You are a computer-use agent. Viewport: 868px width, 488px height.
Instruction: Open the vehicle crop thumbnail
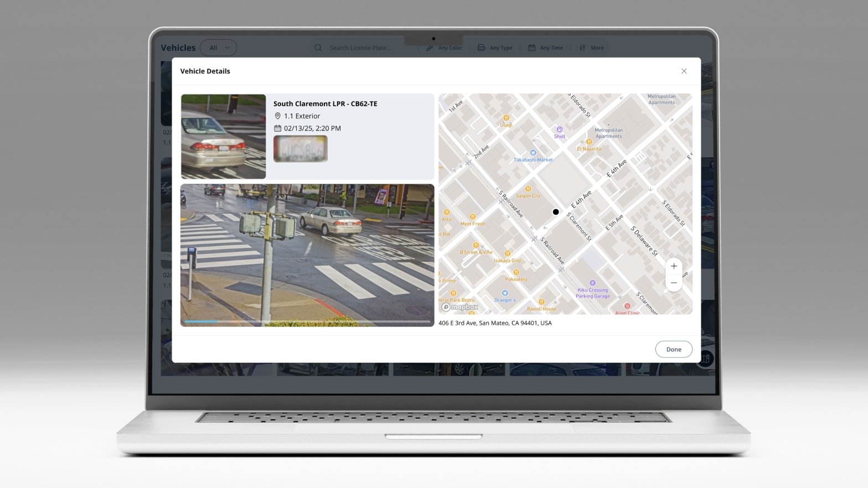click(223, 137)
